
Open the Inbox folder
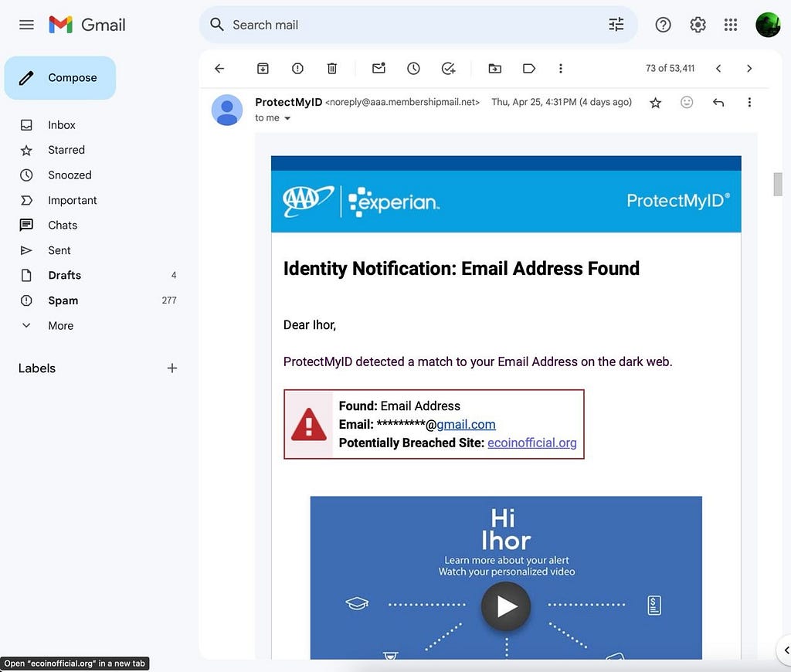tap(62, 125)
